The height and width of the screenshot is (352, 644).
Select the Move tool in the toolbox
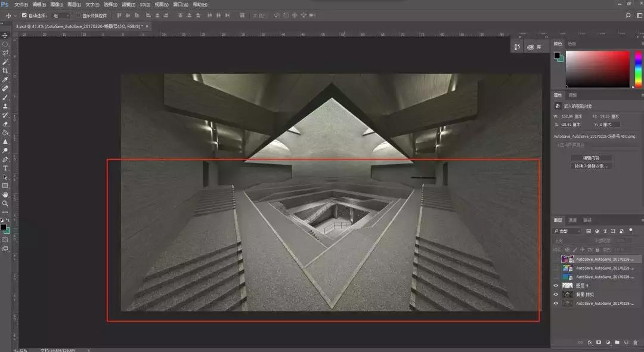(x=5, y=35)
